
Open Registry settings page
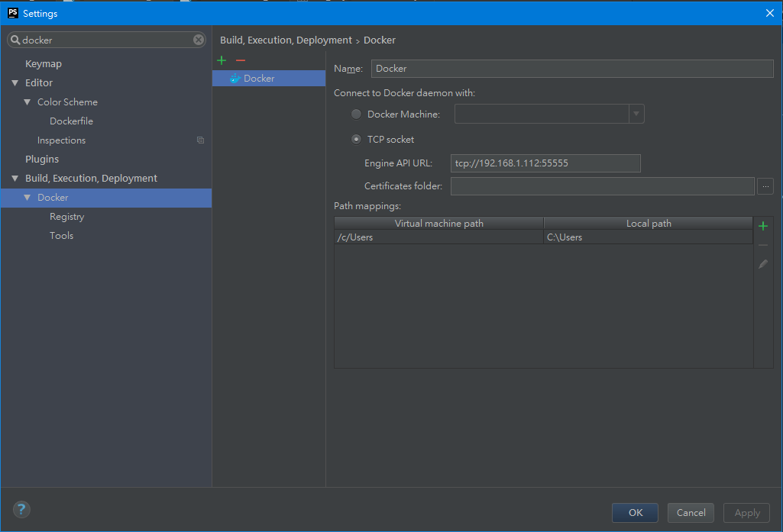click(x=66, y=217)
